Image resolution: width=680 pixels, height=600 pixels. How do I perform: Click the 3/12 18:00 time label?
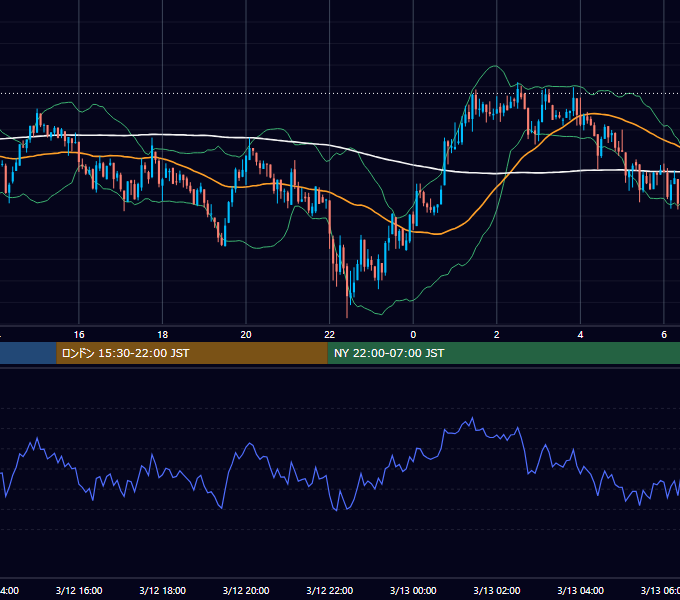click(x=163, y=590)
